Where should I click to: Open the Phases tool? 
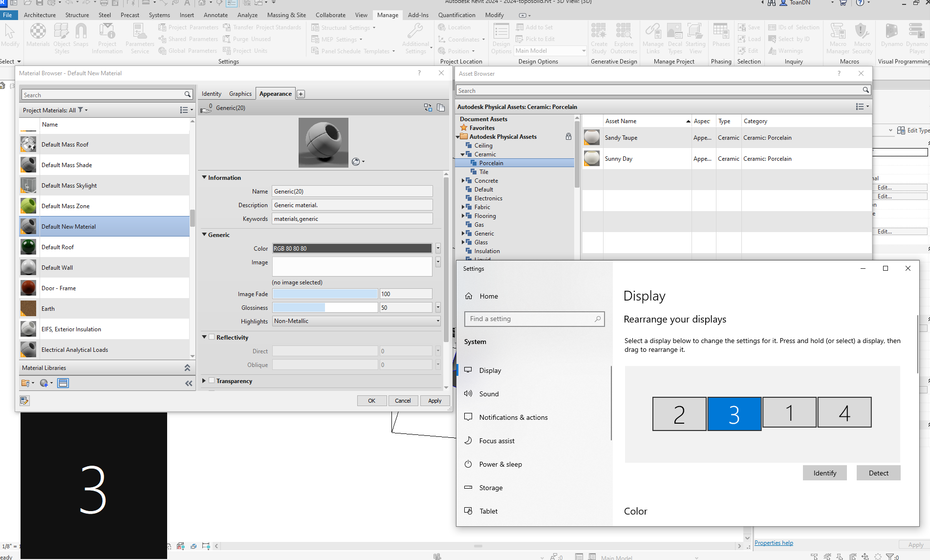(x=721, y=36)
